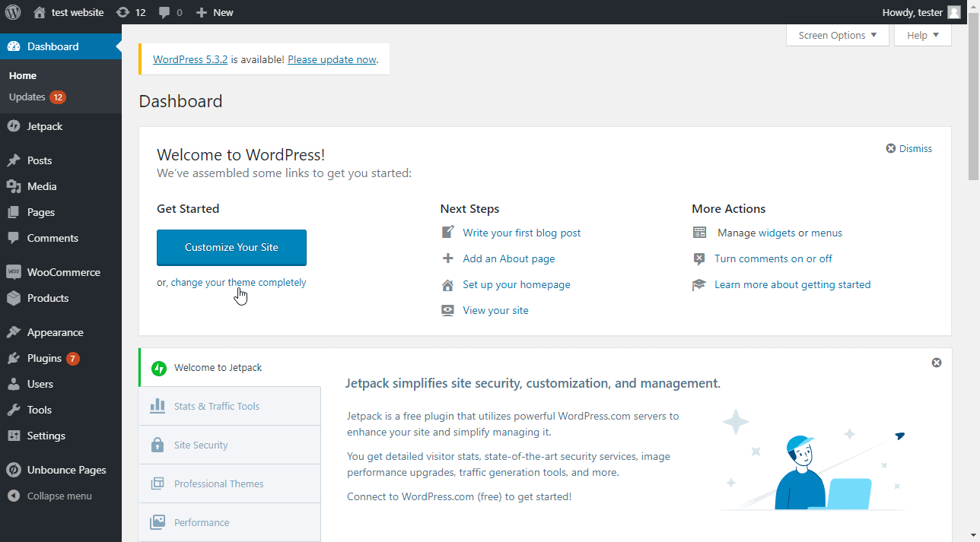Screen dimensions: 980x542
Task: Click the widgets link under More Actions
Action: click(x=777, y=233)
